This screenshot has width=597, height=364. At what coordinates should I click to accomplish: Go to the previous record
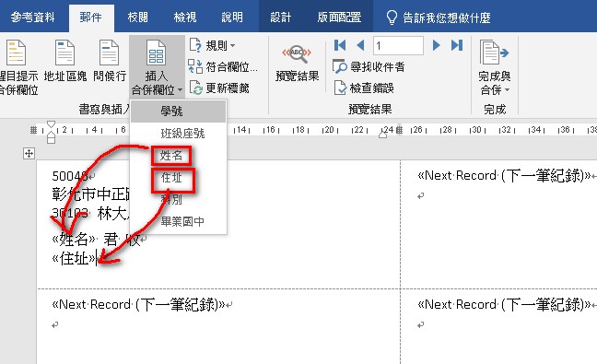360,45
